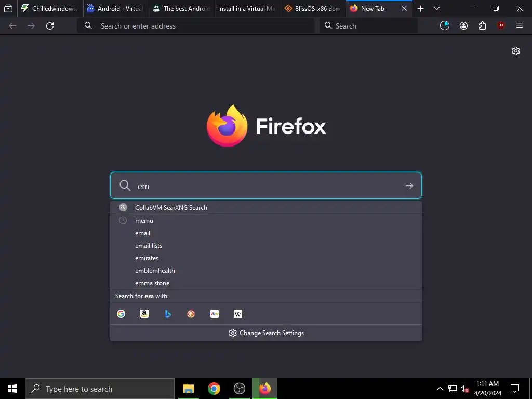Choose the email lists suggestion
Screen dimensions: 532x399
tap(266, 246)
